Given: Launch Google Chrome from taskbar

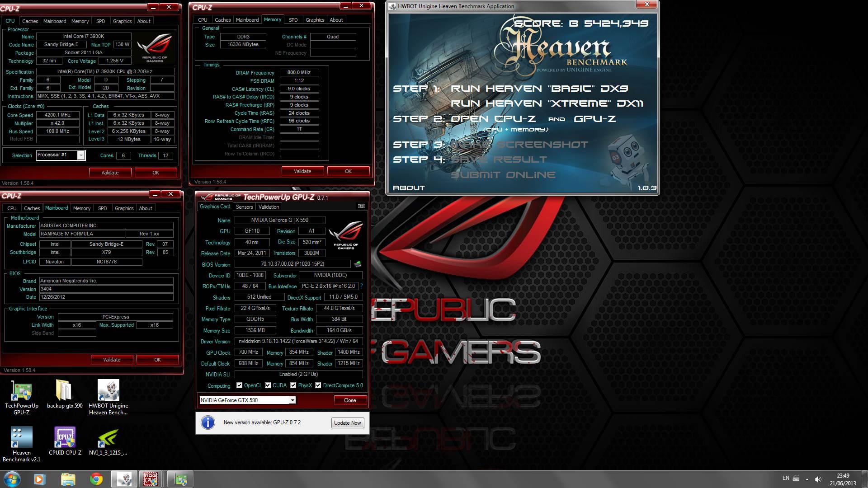Looking at the screenshot, I should click(96, 479).
